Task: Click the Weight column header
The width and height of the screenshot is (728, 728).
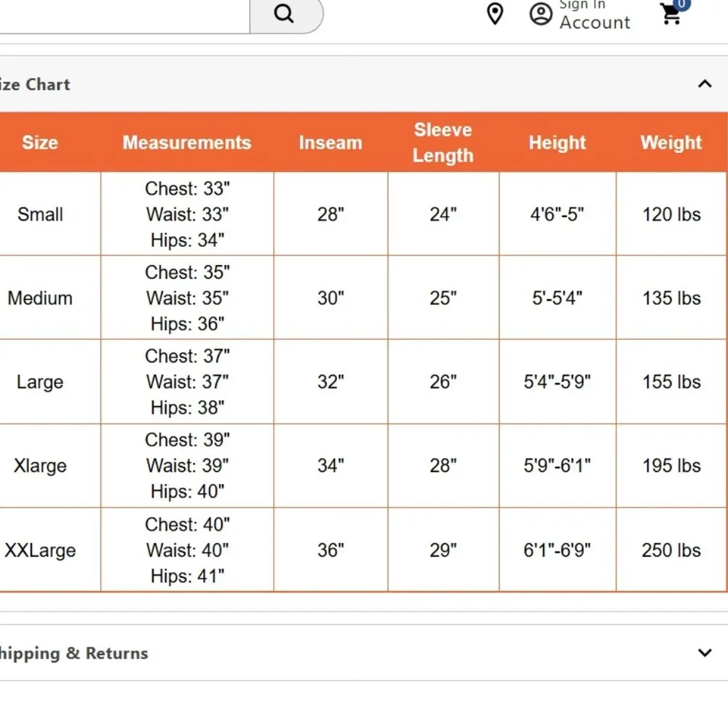Action: (671, 143)
